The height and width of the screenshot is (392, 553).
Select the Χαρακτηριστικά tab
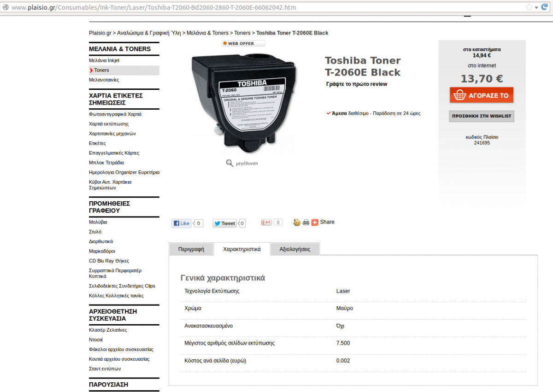click(242, 249)
